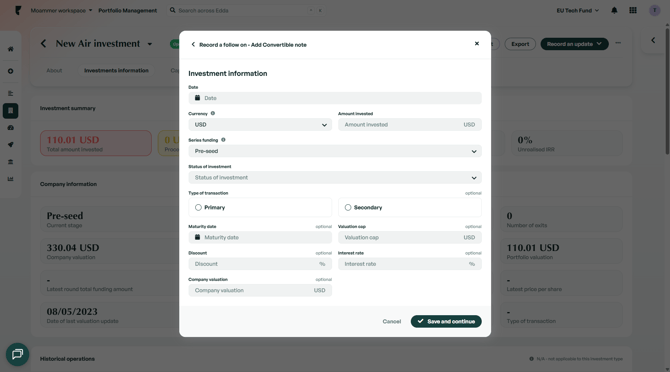Open the notifications bell

tap(614, 10)
